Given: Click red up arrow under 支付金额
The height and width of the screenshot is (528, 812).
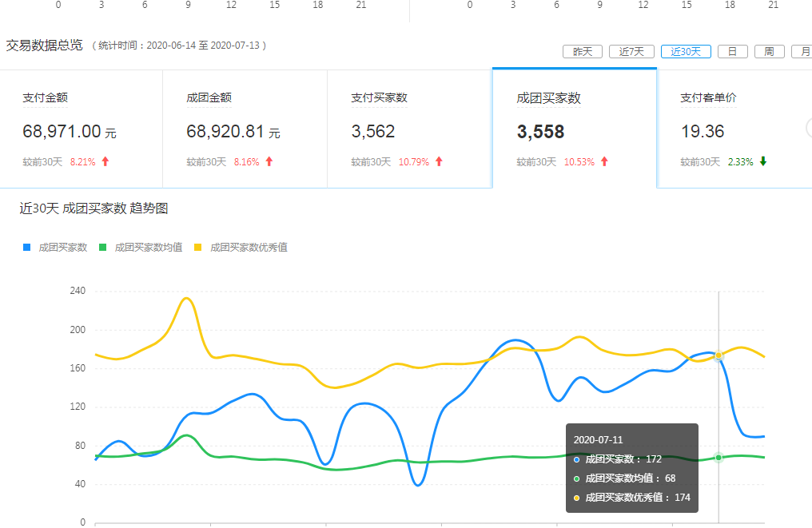Looking at the screenshot, I should [105, 161].
